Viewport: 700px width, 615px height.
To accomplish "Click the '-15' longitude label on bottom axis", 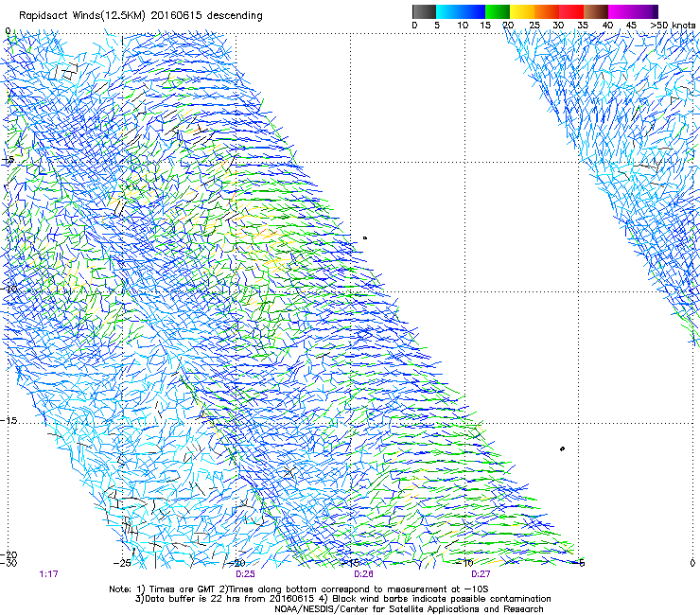I will coord(351,563).
